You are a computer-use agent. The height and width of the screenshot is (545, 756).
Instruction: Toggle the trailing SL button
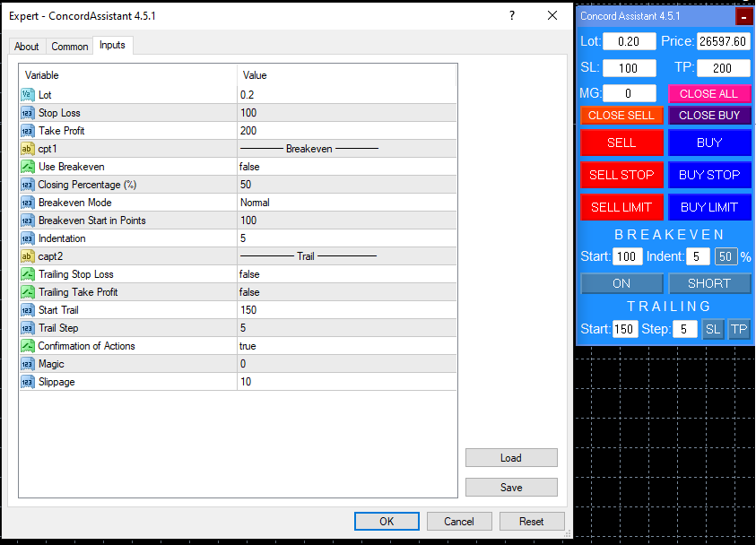coord(713,329)
